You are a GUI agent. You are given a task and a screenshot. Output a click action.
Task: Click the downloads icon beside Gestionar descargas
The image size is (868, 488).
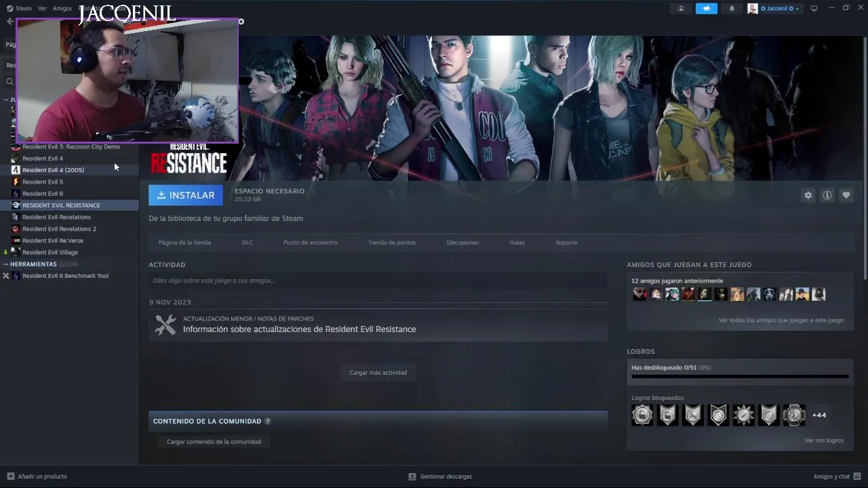point(412,476)
